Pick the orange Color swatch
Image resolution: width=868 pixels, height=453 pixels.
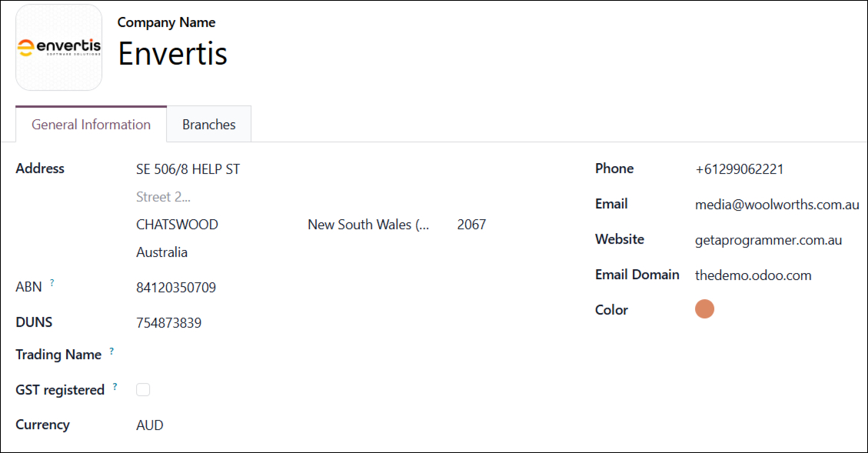(704, 309)
